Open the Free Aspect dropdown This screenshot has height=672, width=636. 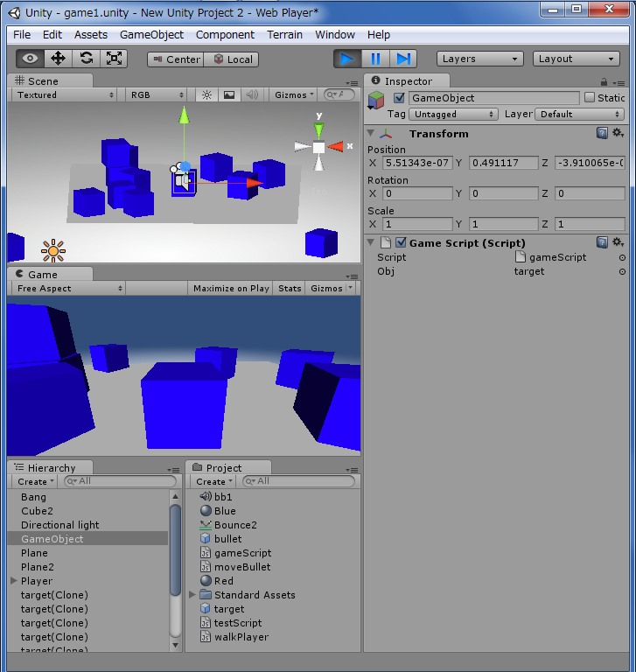pyautogui.click(x=66, y=288)
